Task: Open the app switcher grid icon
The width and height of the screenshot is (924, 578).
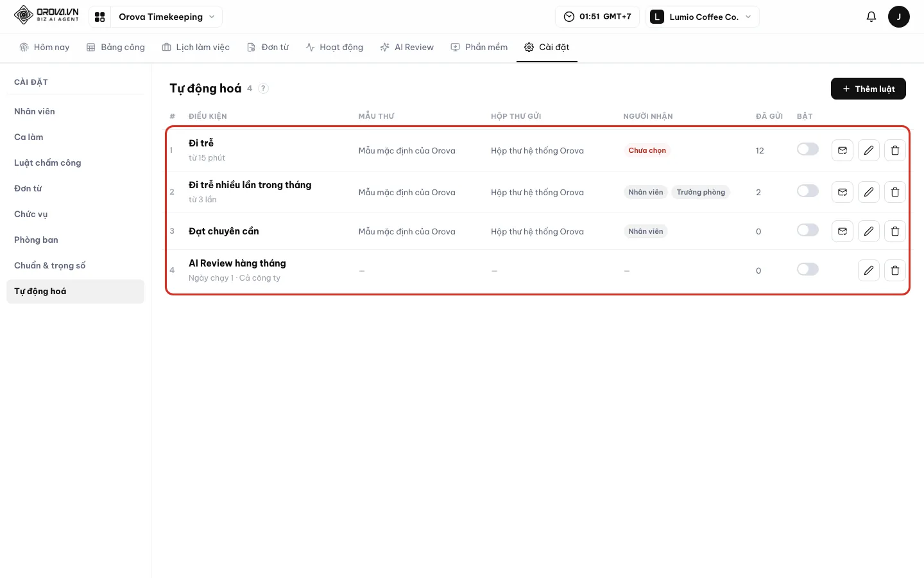Action: (100, 17)
